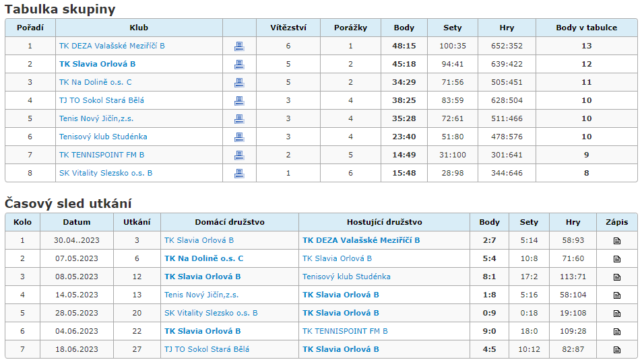Click printer icon in TK Slavia Orlová B row

click(239, 64)
